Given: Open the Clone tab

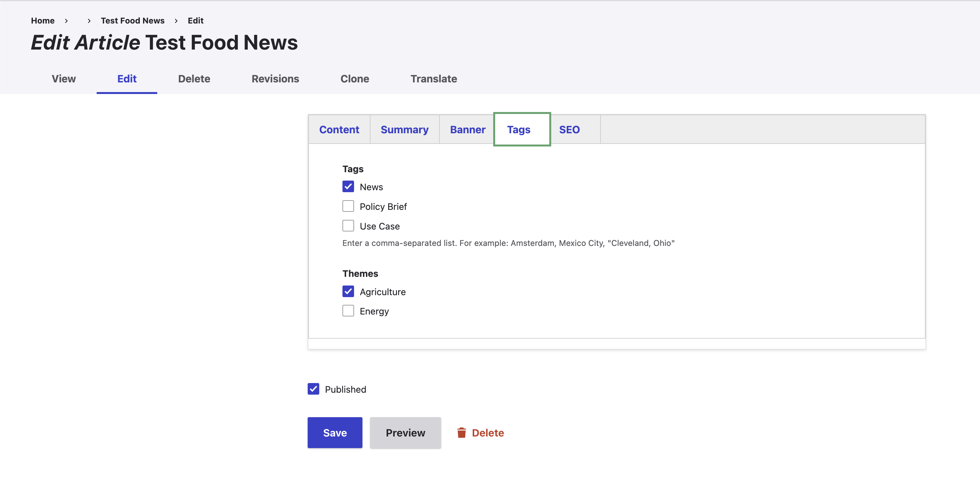Looking at the screenshot, I should tap(355, 79).
